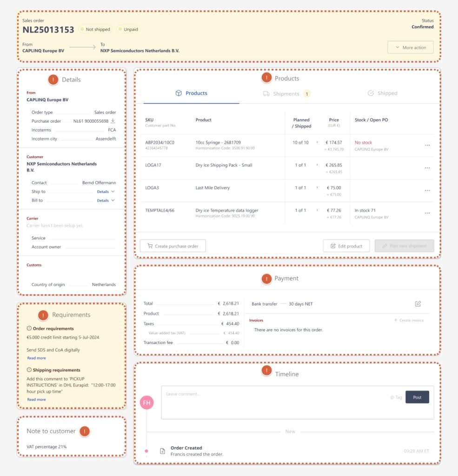
Task: Click the alert icon beside Timeline heading
Action: 266,370
